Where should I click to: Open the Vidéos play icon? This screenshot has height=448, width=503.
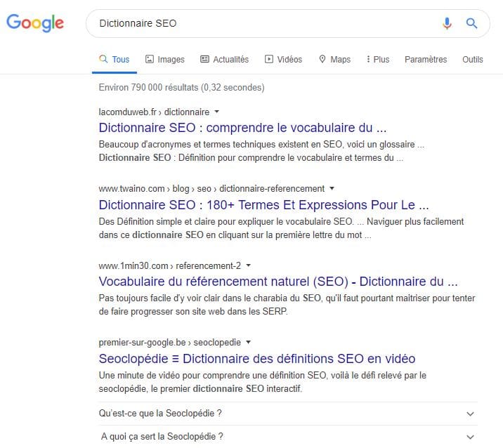(x=269, y=59)
